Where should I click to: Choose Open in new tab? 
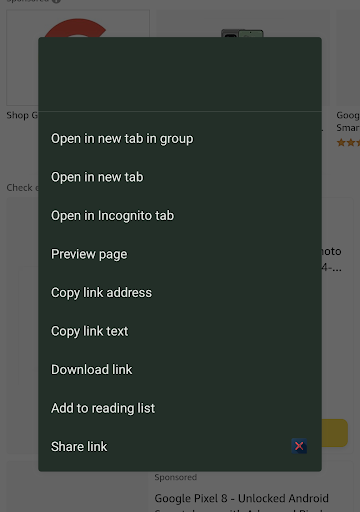click(180, 177)
